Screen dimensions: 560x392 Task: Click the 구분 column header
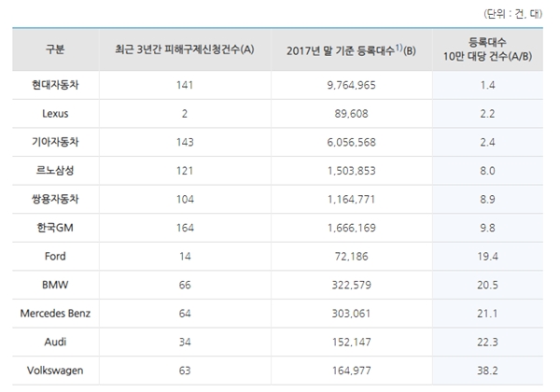click(x=55, y=49)
